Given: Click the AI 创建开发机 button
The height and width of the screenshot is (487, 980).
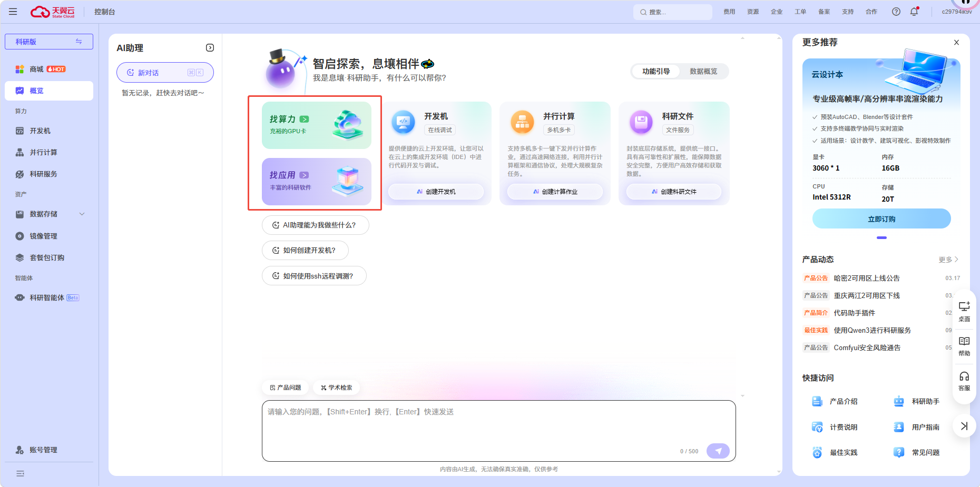Looking at the screenshot, I should (435, 191).
